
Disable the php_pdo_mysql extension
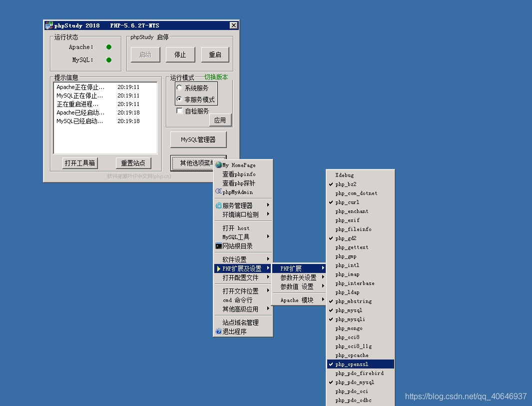360,382
